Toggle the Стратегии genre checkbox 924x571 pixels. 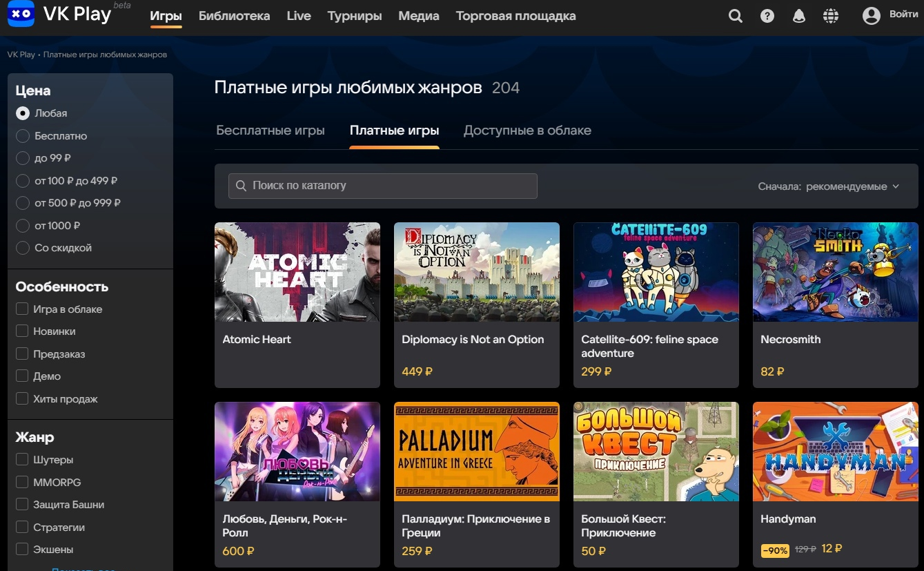point(22,528)
